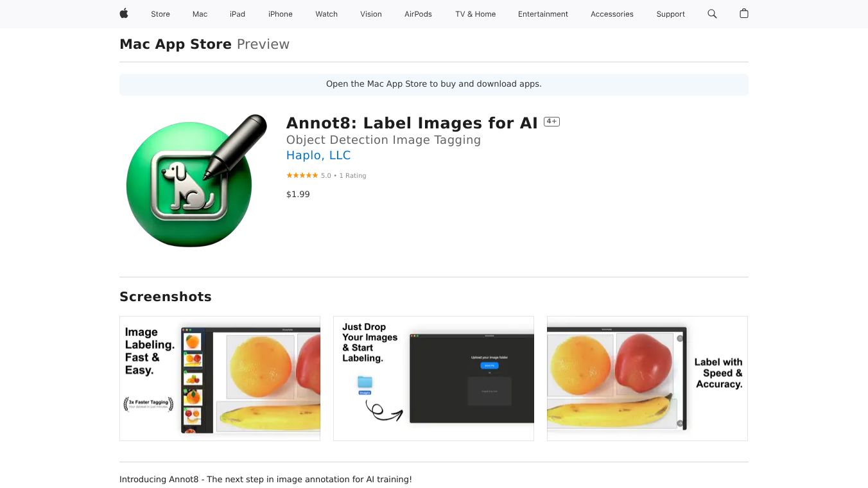View the Just Drop Your Images screenshot

[433, 378]
